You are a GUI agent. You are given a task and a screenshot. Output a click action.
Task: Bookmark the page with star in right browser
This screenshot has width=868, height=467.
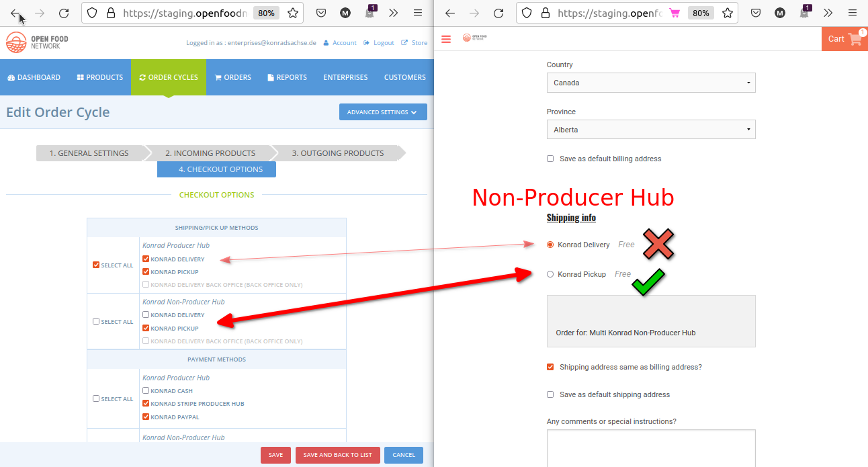728,13
